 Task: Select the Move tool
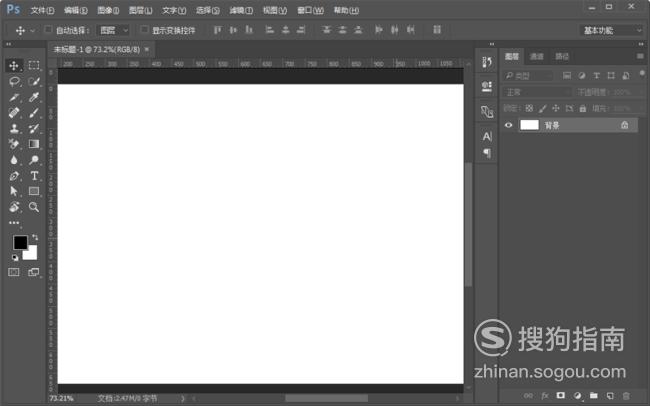pos(14,66)
